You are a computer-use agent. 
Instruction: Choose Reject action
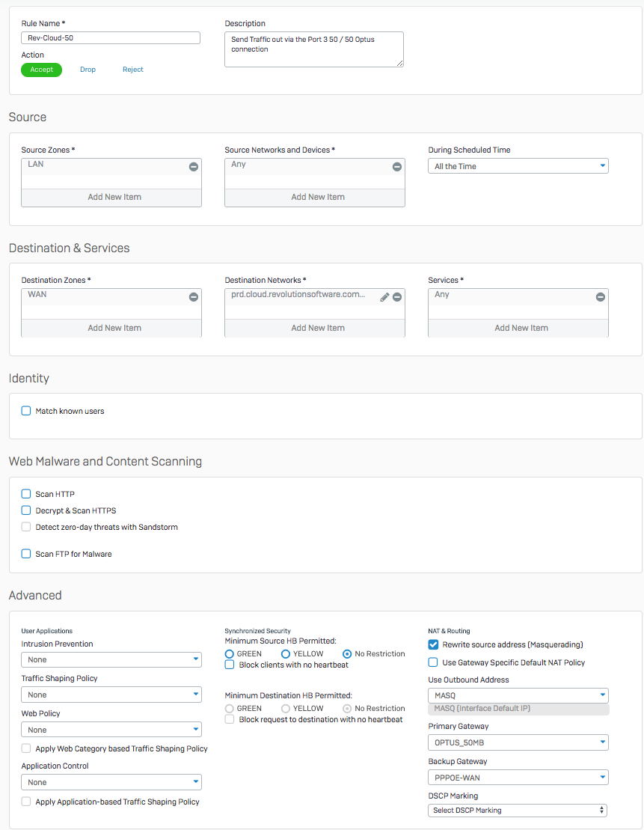coord(133,70)
